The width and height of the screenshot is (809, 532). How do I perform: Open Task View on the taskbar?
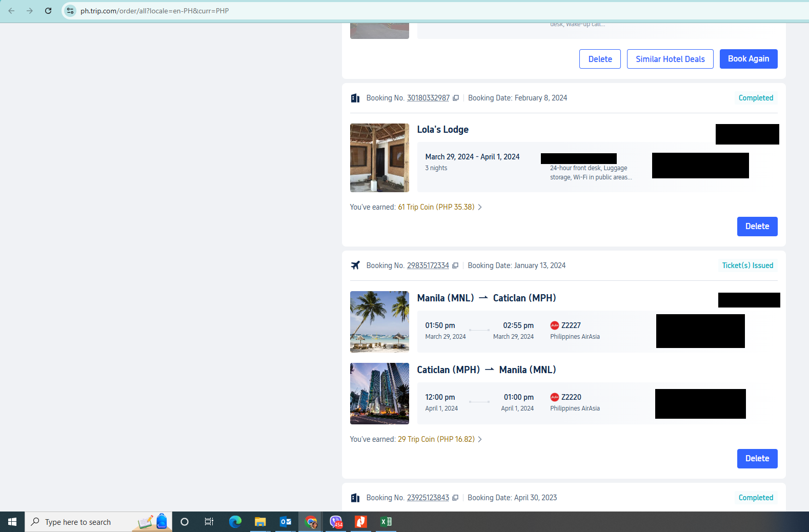point(209,522)
